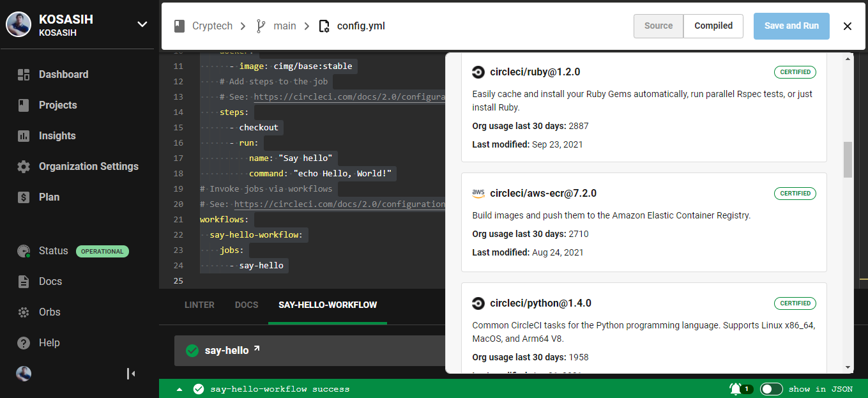Open Plan dollar icon

click(24, 197)
